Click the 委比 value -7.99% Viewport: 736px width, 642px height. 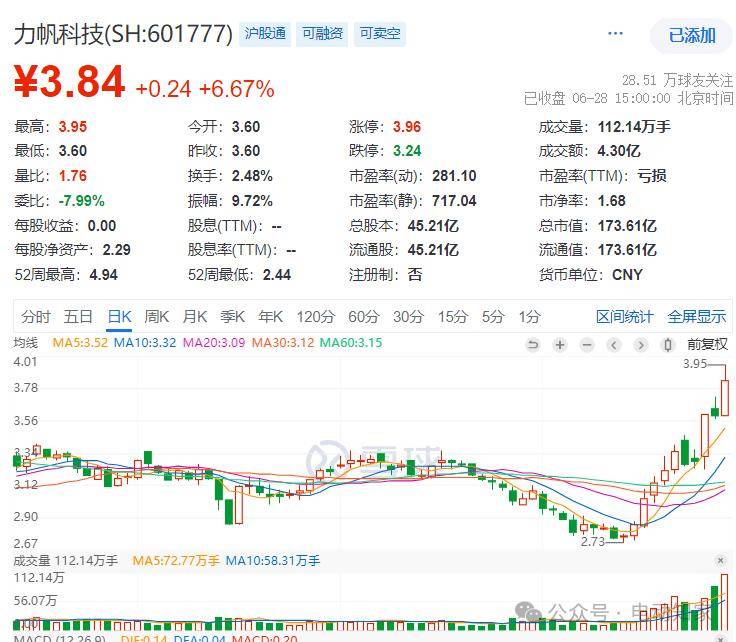point(82,201)
